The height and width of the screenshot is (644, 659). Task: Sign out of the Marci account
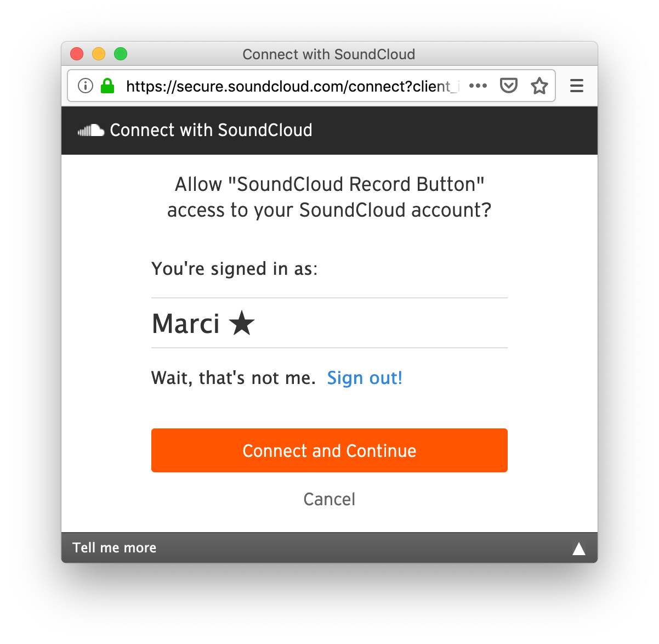pos(365,378)
